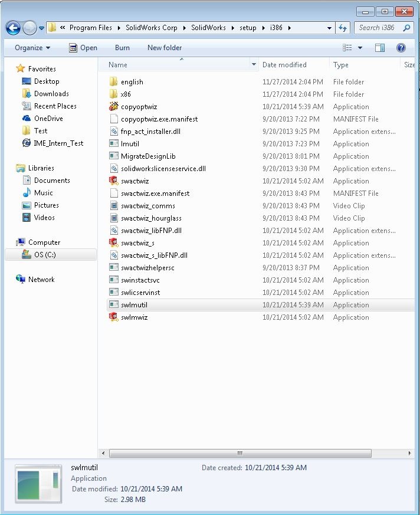Expand the arrow after the i386 breadcrumb
This screenshot has height=515, width=420.
pos(289,28)
